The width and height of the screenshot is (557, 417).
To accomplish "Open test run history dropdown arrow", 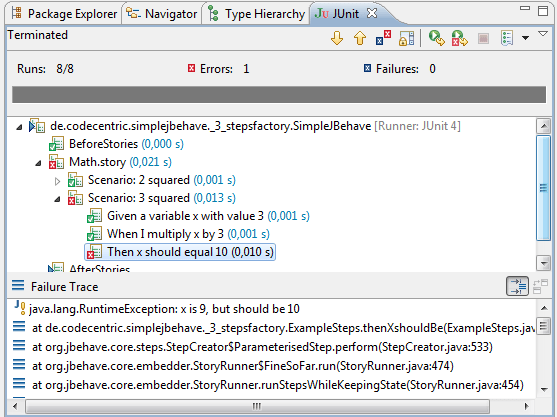I will coord(525,38).
